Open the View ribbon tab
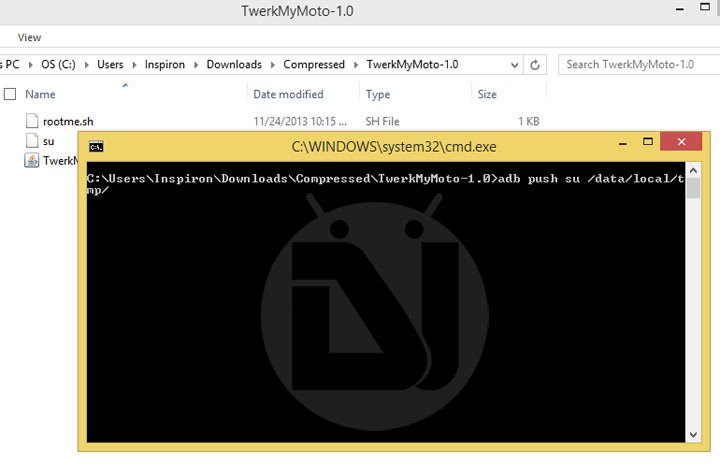The height and width of the screenshot is (464, 720). pyautogui.click(x=29, y=37)
